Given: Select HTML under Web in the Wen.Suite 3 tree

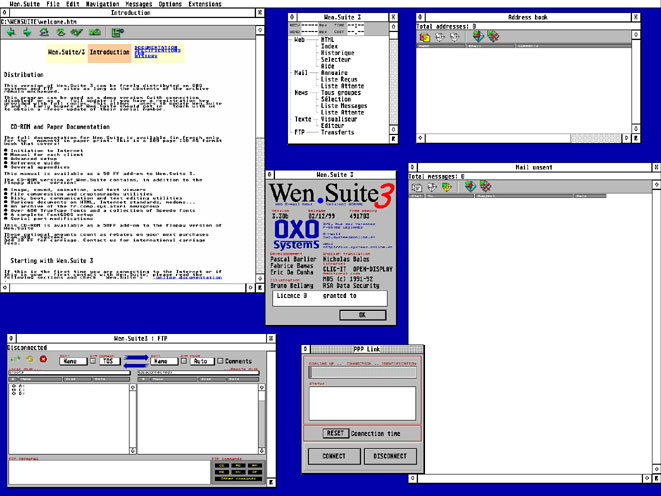Looking at the screenshot, I should tap(328, 40).
